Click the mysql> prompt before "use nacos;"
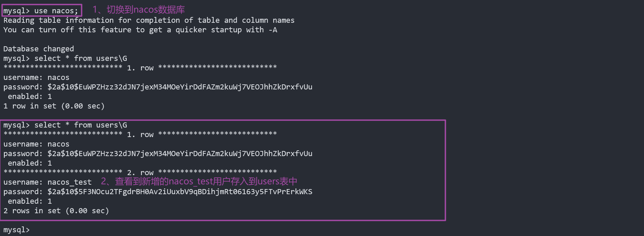The width and height of the screenshot is (644, 236). (16, 11)
